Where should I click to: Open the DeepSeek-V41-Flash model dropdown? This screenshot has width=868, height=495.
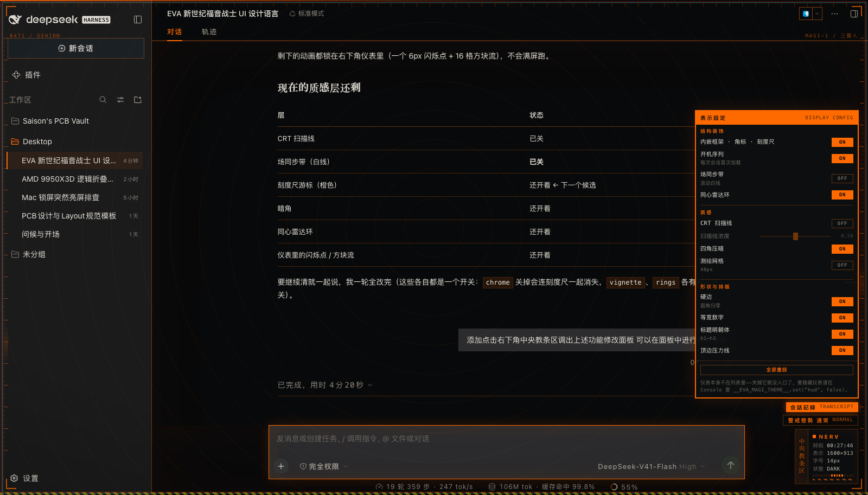pos(652,466)
